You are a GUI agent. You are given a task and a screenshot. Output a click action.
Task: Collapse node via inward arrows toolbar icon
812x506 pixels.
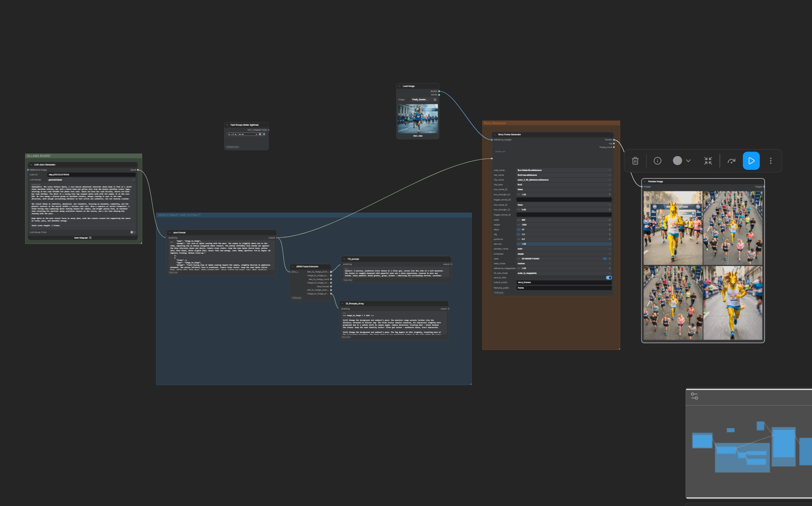(x=708, y=161)
